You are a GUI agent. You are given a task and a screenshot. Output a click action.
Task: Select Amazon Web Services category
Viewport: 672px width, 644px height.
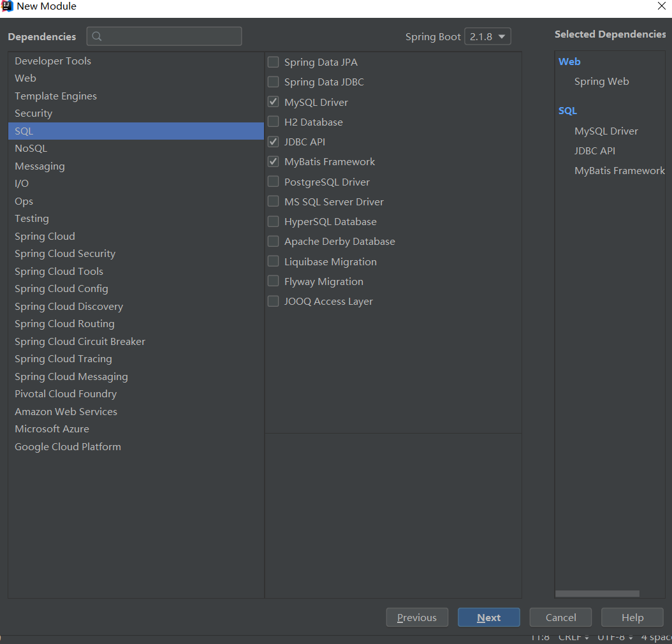136,411
